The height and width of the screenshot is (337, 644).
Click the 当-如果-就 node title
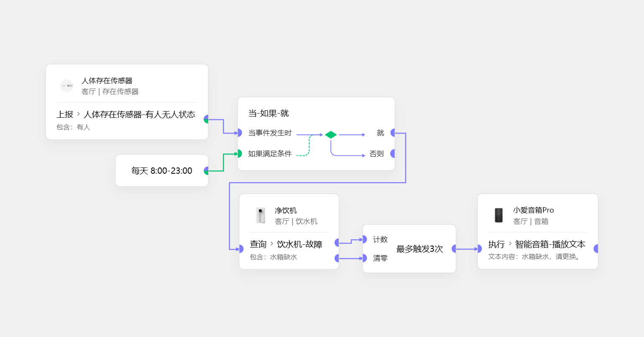tap(268, 113)
